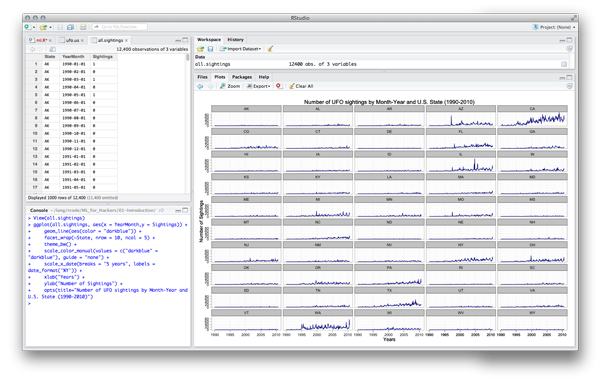Select the all.sightings data tab
This screenshot has width=600, height=381.
pyautogui.click(x=110, y=40)
